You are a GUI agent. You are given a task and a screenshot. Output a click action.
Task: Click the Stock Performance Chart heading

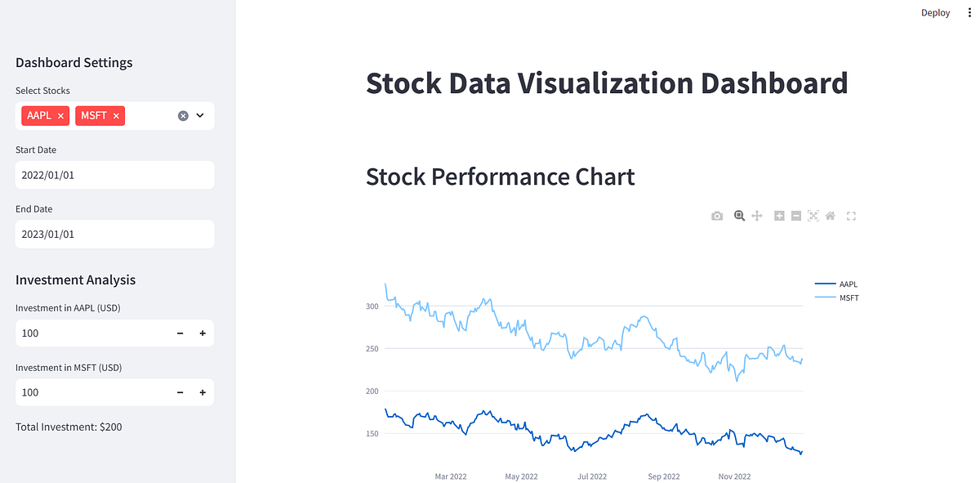(500, 177)
